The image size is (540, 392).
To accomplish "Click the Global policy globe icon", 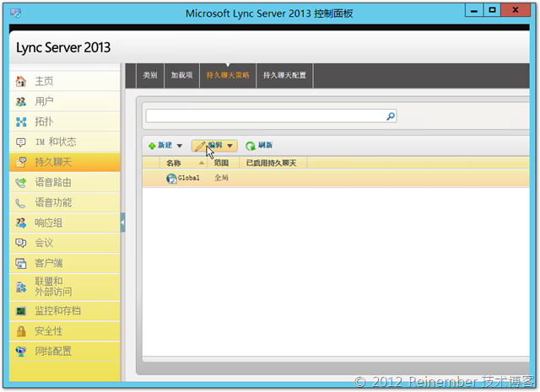I will 171,178.
